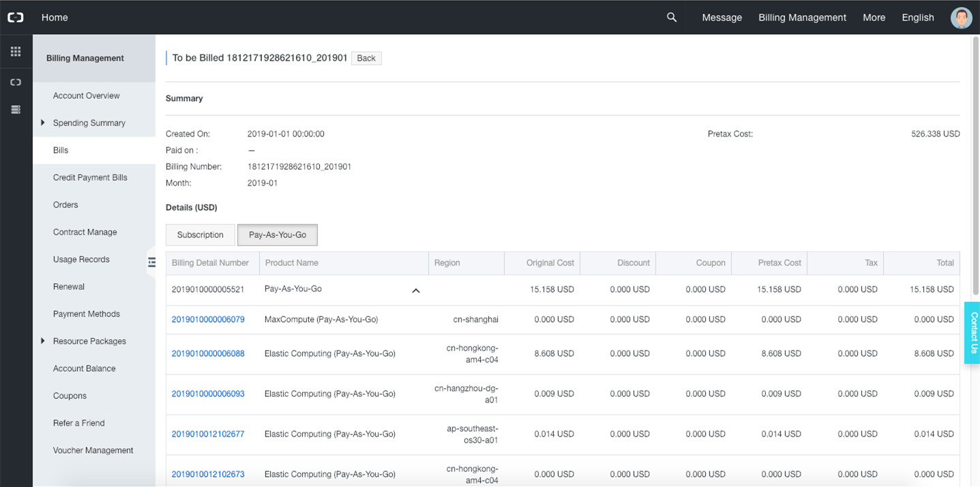Click the MaxCompute (Pay-As-You-Go) product cell
This screenshot has height=487, width=980.
coord(321,319)
